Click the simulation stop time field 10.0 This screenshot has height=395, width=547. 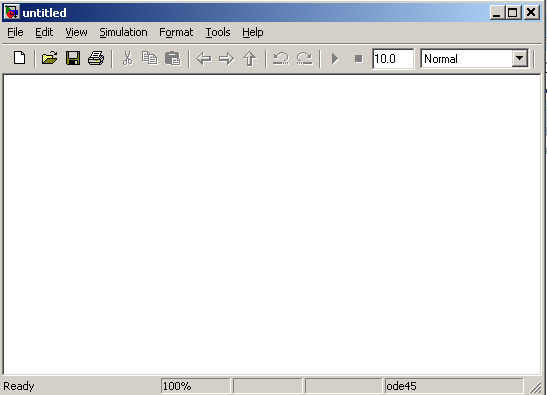(393, 59)
